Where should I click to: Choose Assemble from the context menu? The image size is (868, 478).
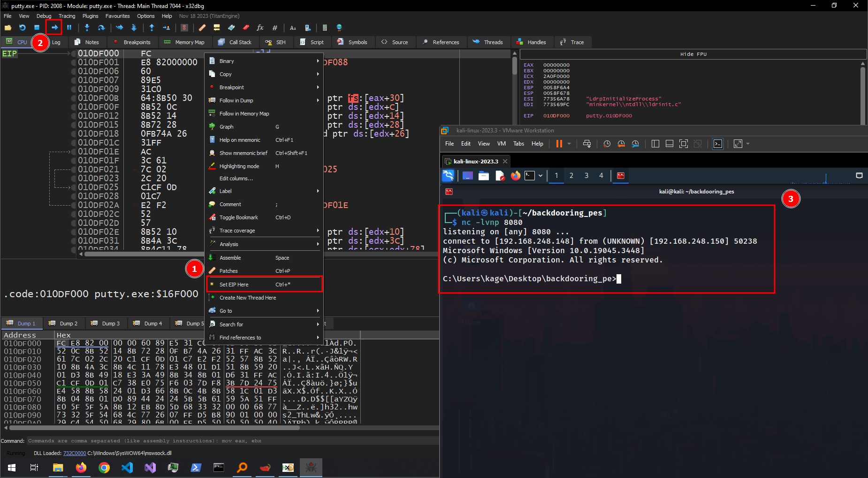coord(265,258)
